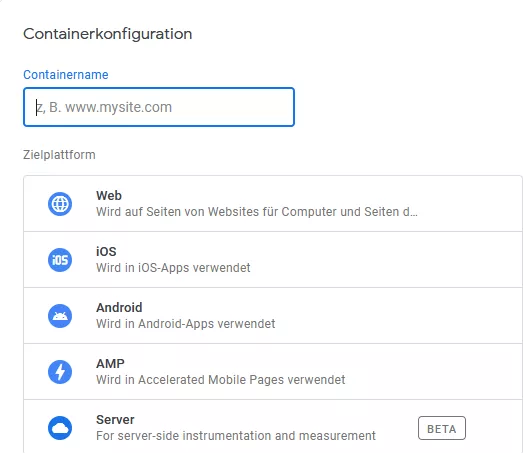This screenshot has height=453, width=523.
Task: Click 'Wird in Accelerated Mobile Pages verwendet' text
Action: 220,380
